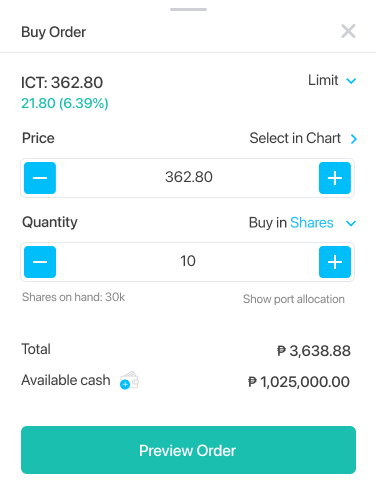
Task: Tap the wallet add-funds icon
Action: coord(129,380)
